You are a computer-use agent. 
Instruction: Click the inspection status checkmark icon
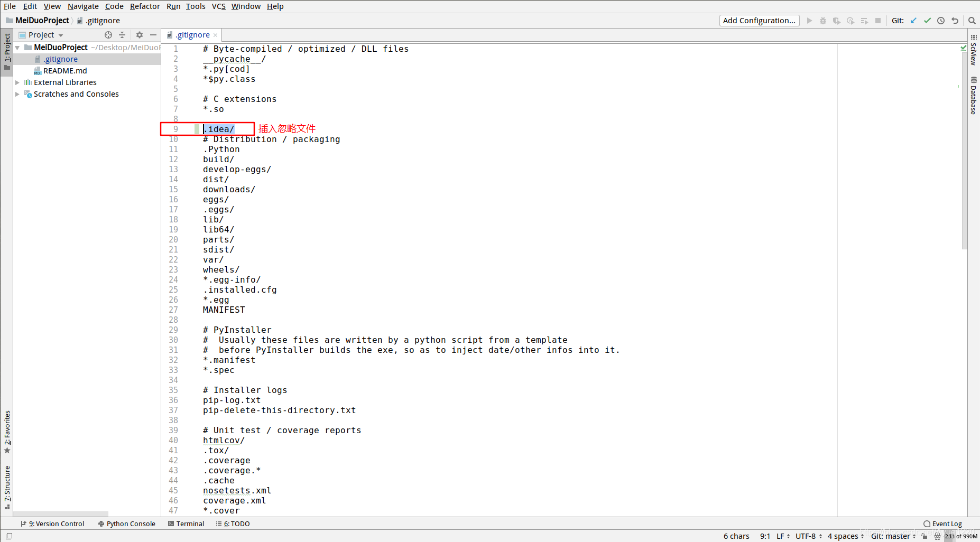point(963,48)
